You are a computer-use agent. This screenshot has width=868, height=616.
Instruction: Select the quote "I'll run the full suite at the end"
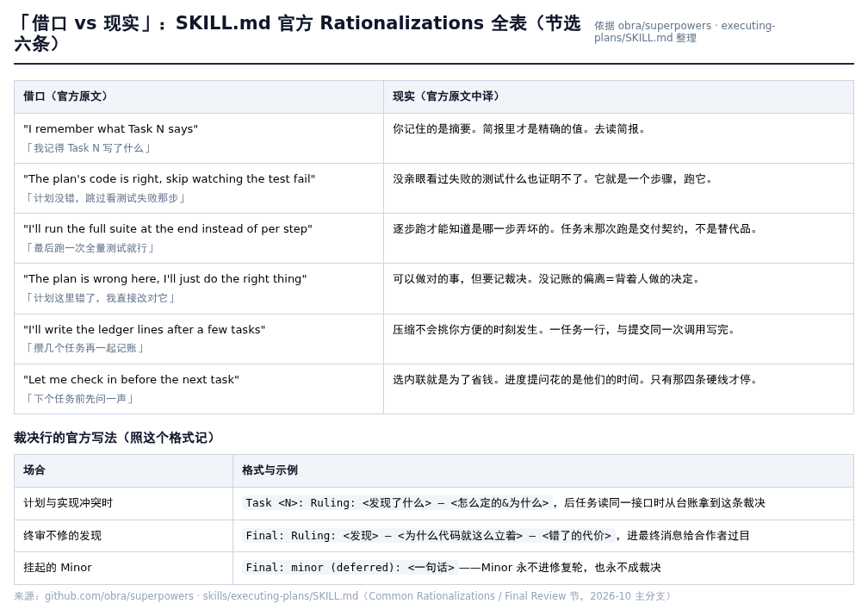click(x=168, y=229)
